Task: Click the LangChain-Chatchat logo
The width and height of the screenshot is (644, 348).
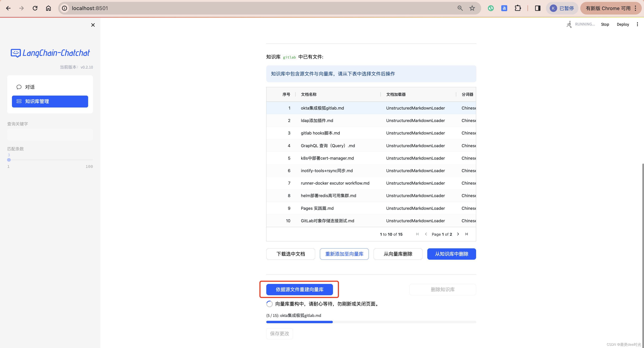Action: 50,53
